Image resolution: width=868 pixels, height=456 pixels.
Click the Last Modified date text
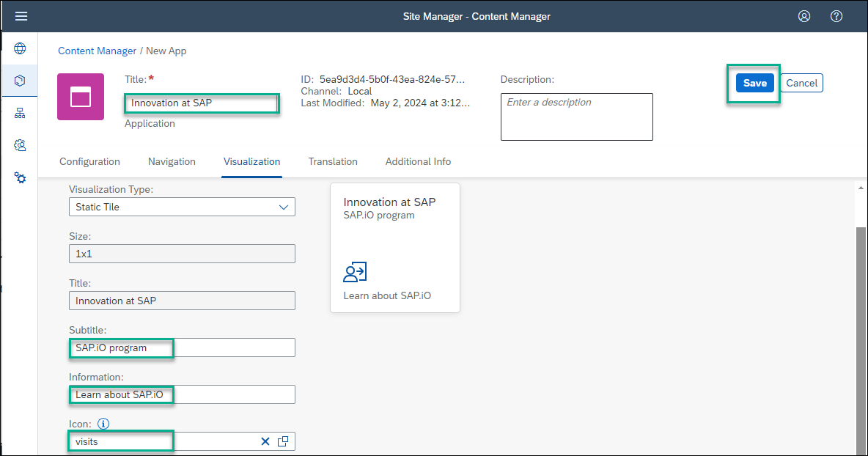(420, 103)
